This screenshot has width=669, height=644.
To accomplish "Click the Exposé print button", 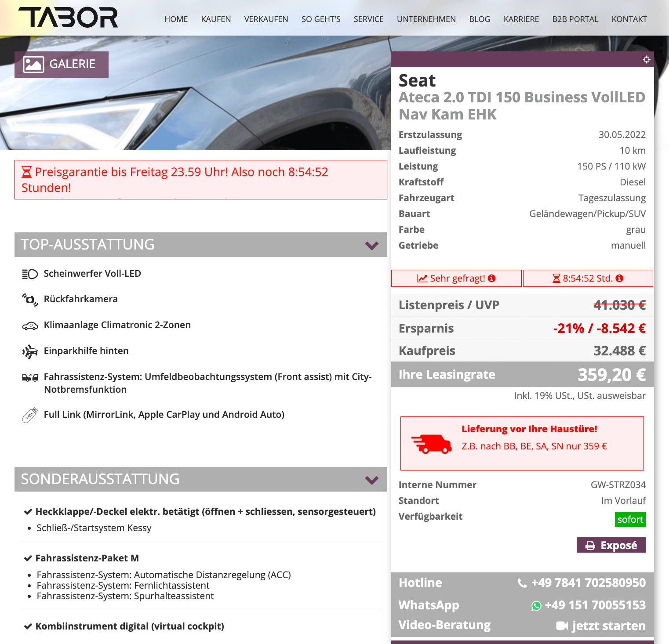I will pyautogui.click(x=611, y=545).
